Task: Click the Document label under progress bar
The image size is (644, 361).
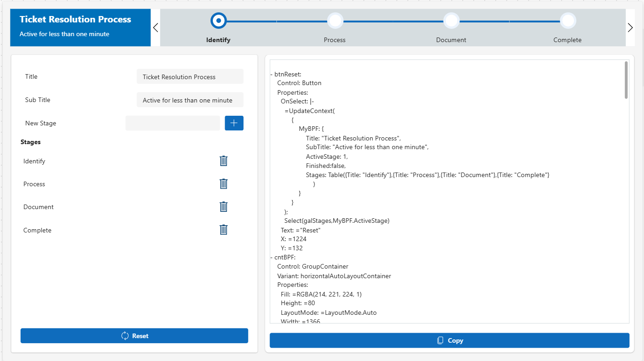Action: coord(451,40)
